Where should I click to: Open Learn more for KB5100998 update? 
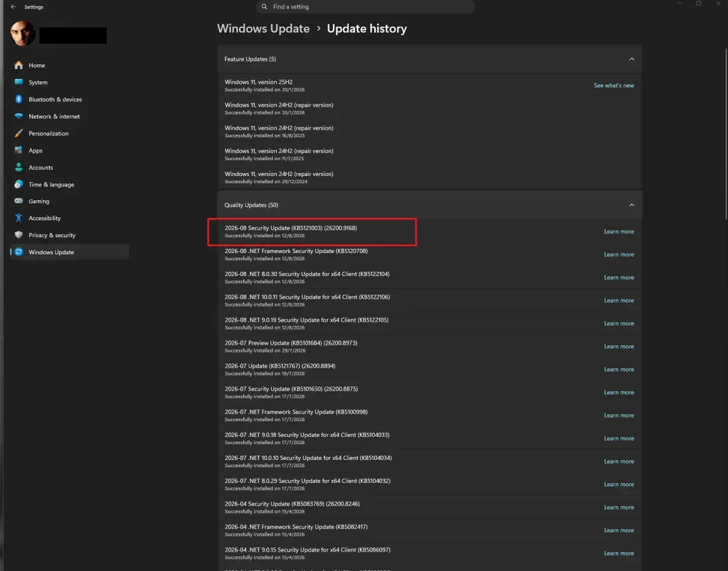point(619,415)
